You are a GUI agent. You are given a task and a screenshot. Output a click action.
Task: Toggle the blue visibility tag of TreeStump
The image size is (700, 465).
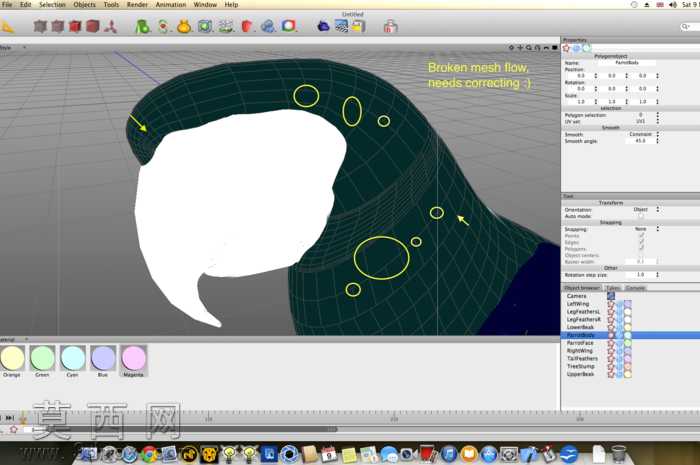tap(620, 366)
